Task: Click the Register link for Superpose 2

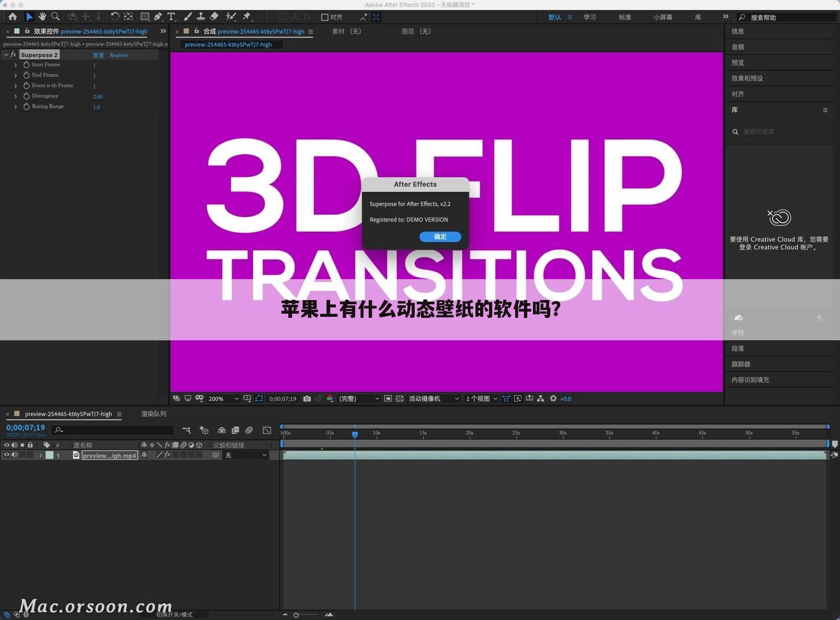Action: click(x=119, y=55)
